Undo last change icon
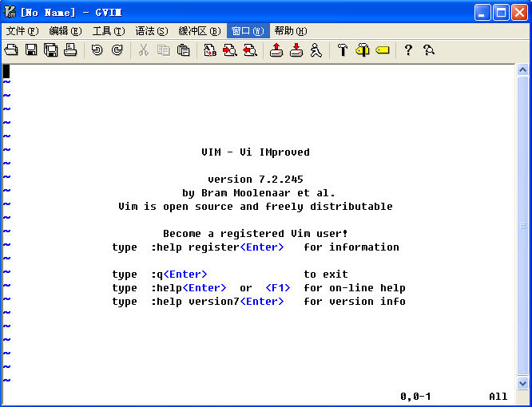The width and height of the screenshot is (532, 407). (97, 50)
